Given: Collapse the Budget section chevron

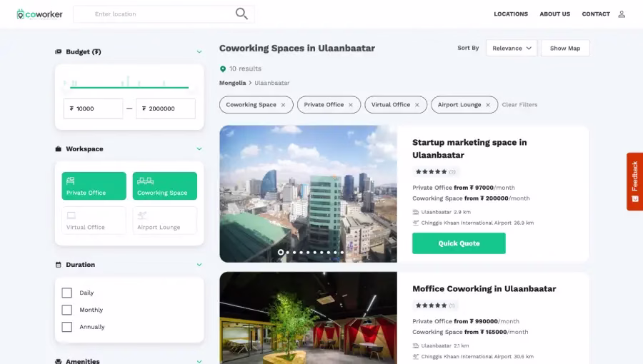Looking at the screenshot, I should (x=199, y=52).
